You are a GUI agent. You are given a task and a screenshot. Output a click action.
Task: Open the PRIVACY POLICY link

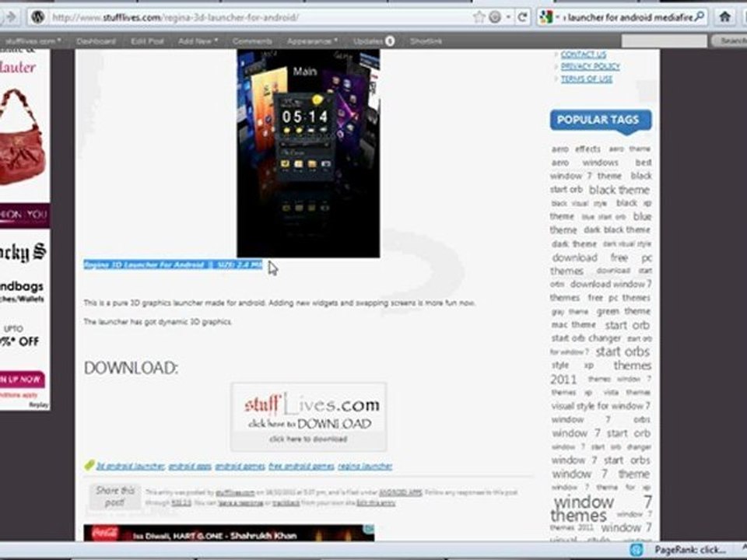tap(591, 67)
